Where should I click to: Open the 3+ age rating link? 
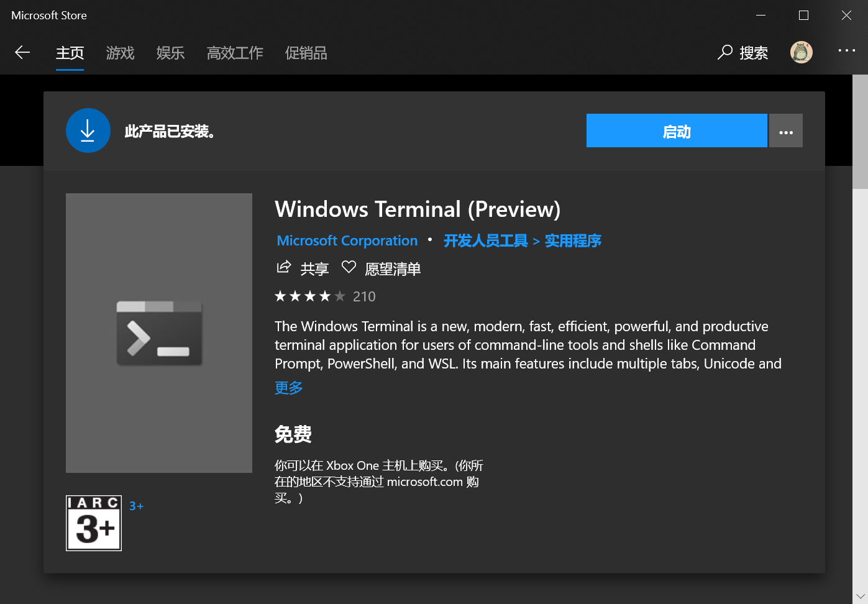click(137, 506)
